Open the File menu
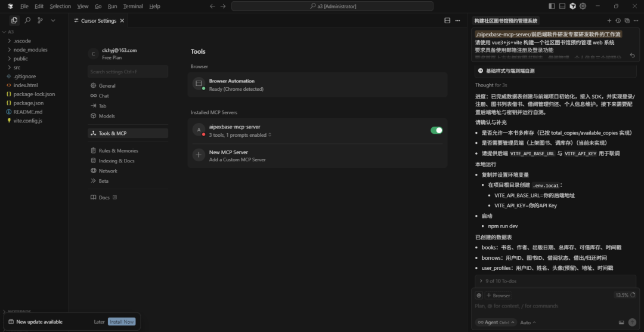Image resolution: width=644 pixels, height=332 pixels. [24, 6]
